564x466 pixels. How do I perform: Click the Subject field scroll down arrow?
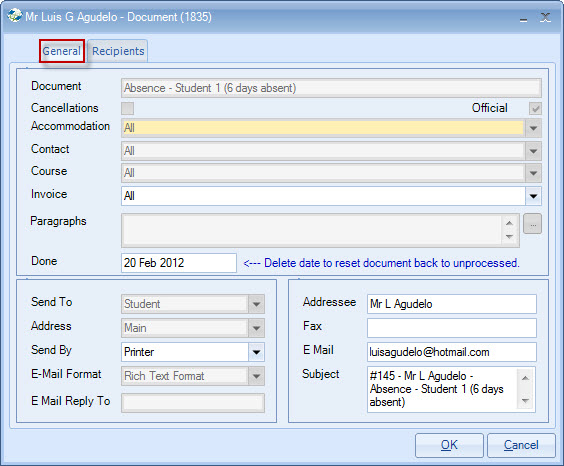coord(526,401)
